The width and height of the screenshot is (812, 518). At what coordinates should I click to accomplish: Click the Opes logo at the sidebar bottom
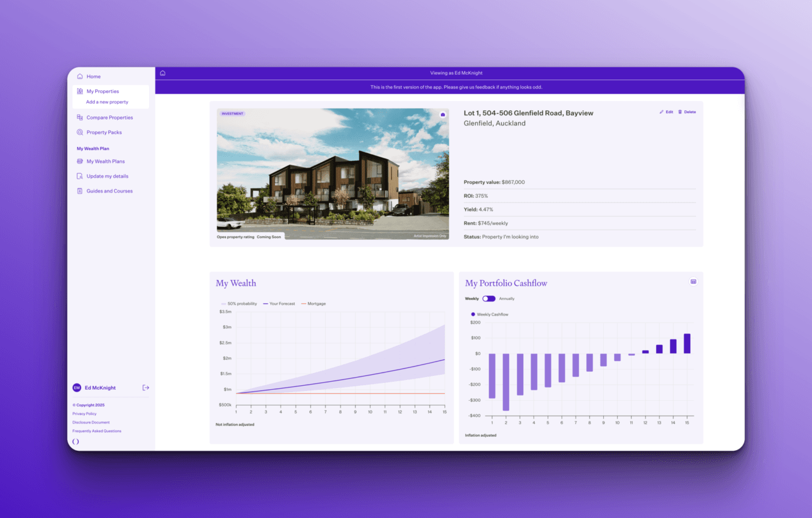tap(75, 441)
